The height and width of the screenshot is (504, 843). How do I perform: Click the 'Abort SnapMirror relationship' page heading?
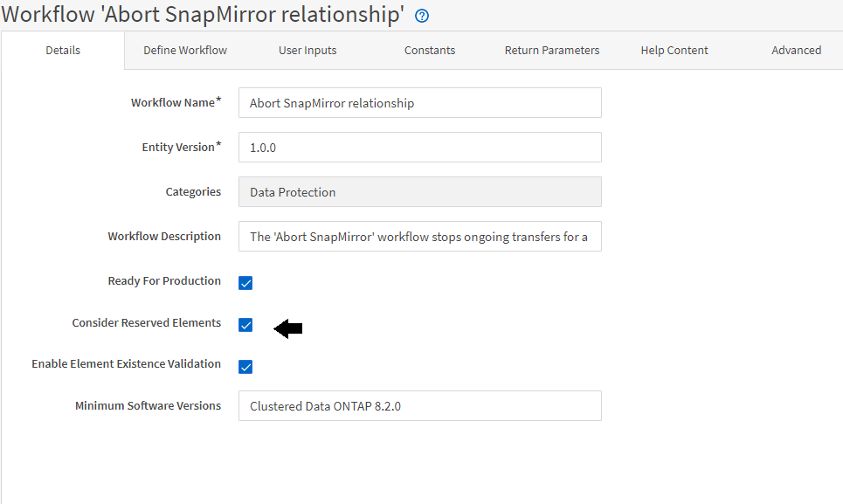[204, 15]
